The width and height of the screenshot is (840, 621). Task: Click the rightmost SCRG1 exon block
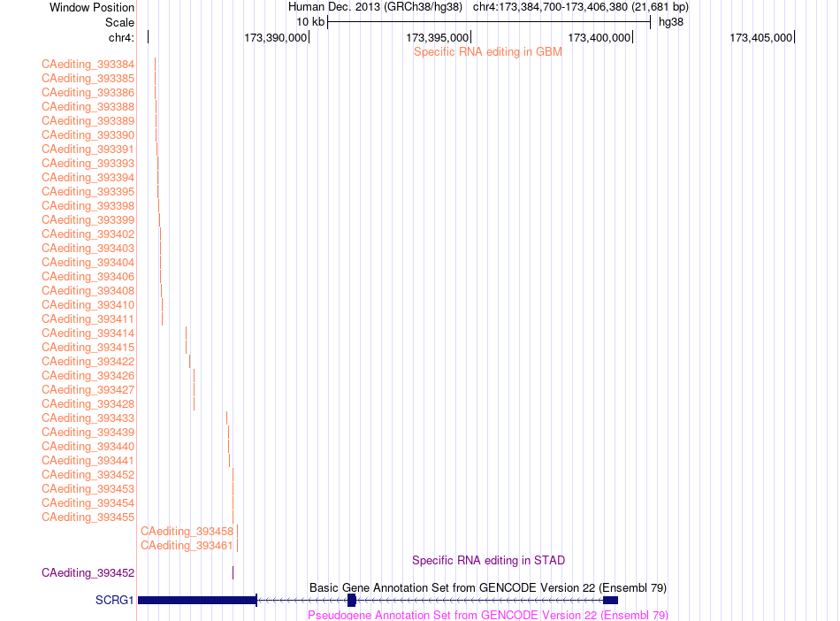click(x=610, y=600)
